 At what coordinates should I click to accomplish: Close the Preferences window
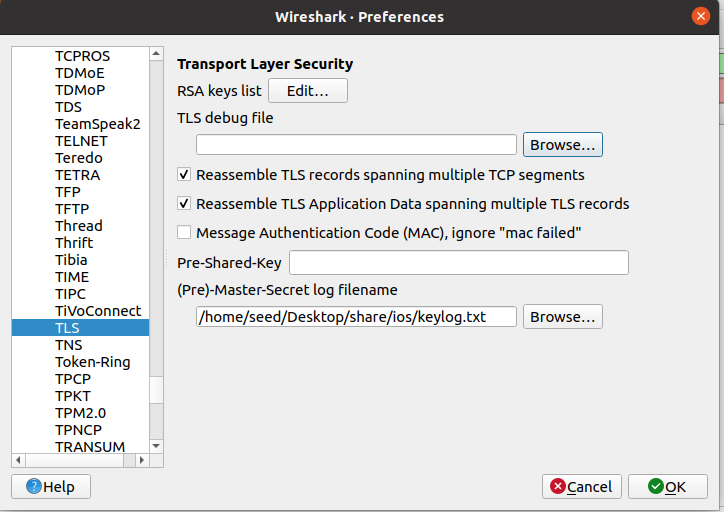click(x=700, y=17)
